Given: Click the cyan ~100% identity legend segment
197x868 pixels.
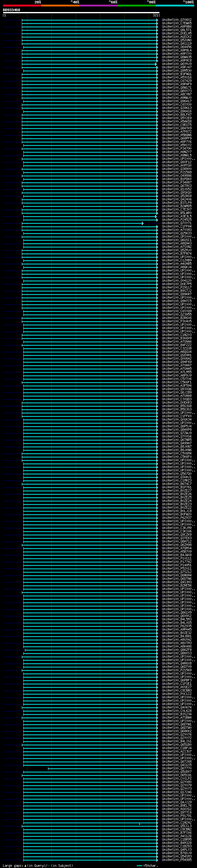Looking at the screenshot, I should [175, 6].
